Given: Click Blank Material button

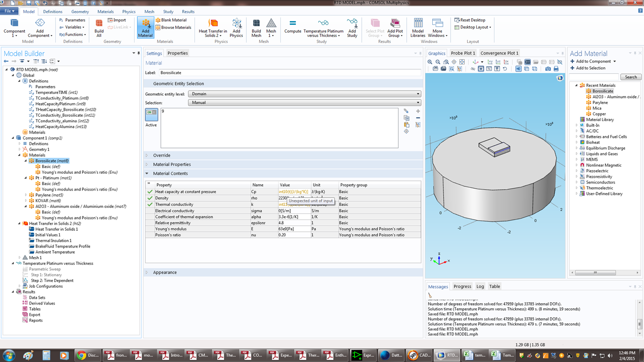Looking at the screenshot, I should tap(171, 20).
